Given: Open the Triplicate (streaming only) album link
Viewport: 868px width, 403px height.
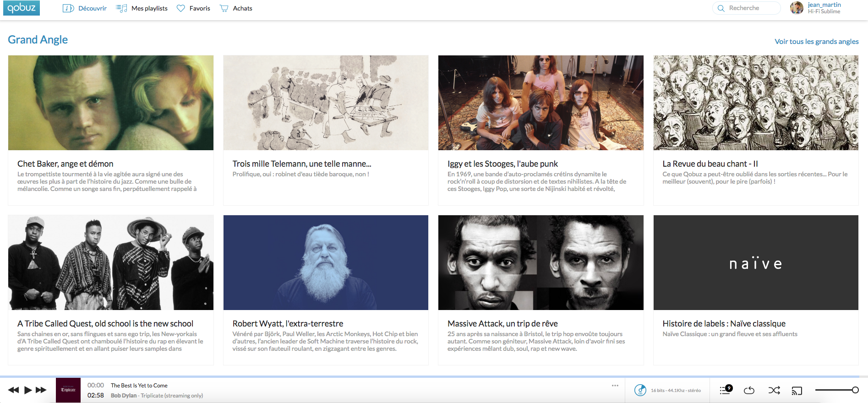Looking at the screenshot, I should click(x=172, y=396).
